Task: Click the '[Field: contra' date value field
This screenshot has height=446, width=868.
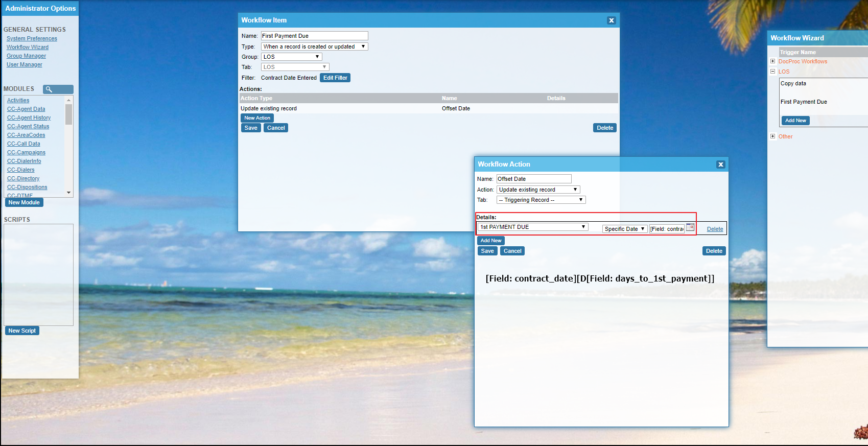Action: (x=667, y=229)
